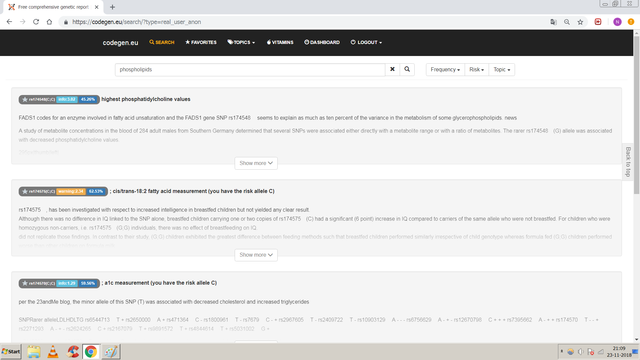Open the file explorer from the taskbar
This screenshot has height=360, width=640.
33,351
